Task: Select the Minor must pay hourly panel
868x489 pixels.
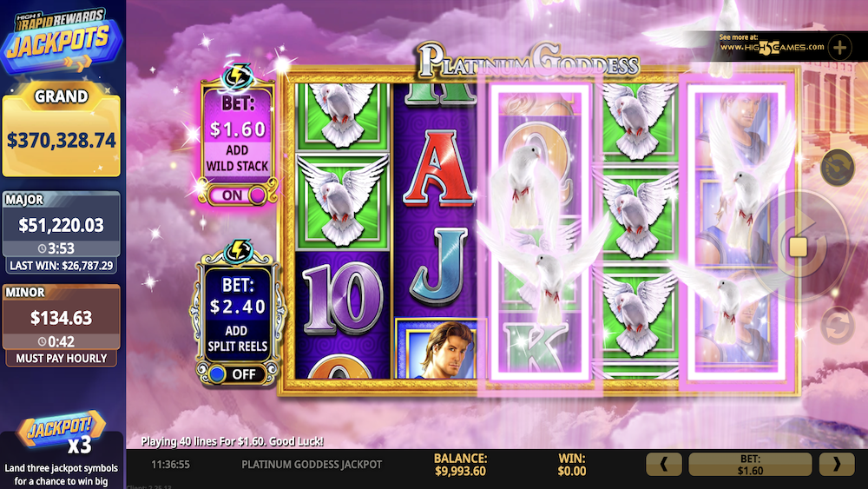Action: (x=61, y=325)
